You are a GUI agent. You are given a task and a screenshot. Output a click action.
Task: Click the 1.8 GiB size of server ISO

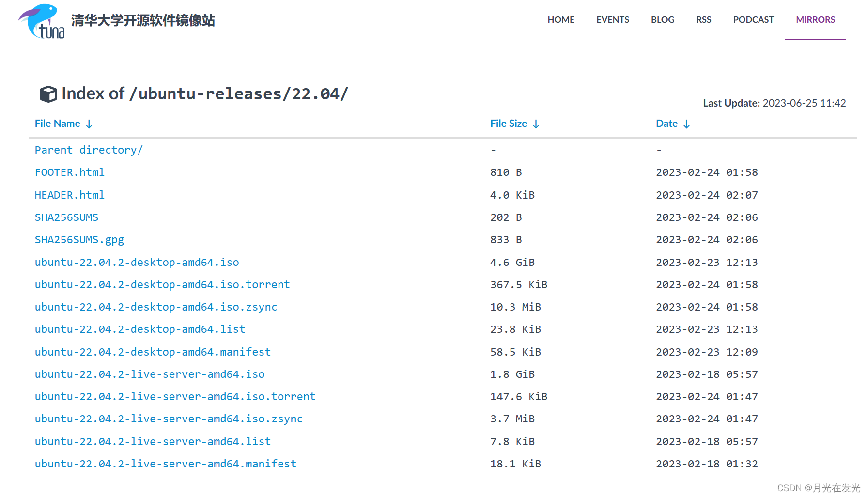[512, 374]
